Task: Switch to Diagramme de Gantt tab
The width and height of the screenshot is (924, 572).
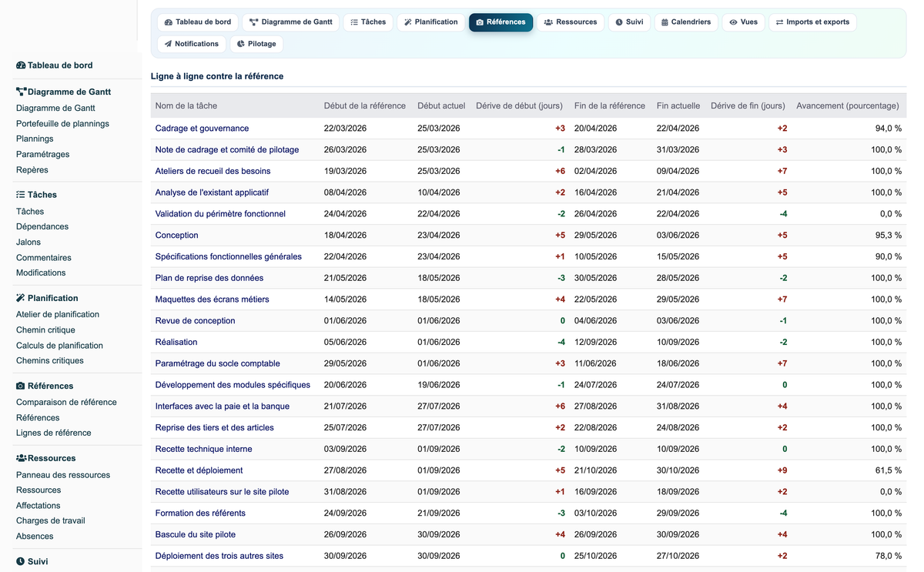Action: click(x=291, y=22)
